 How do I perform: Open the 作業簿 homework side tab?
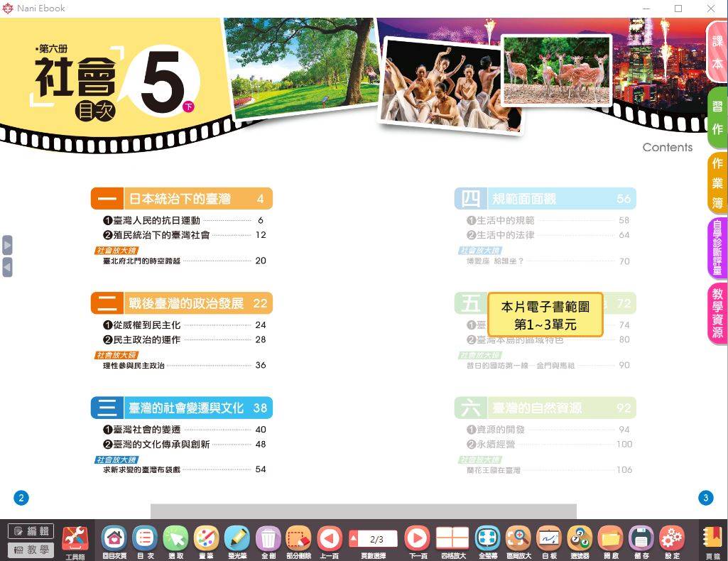[x=717, y=183]
